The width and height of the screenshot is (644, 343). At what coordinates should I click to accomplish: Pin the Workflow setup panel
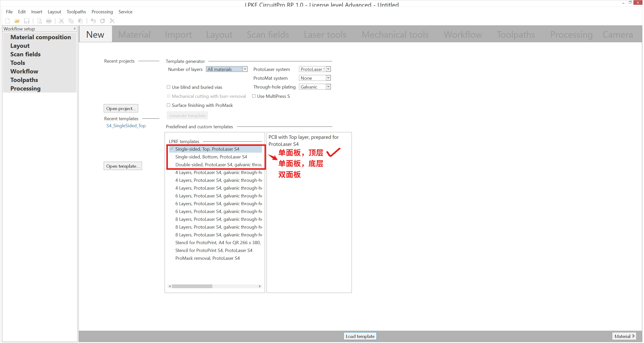pos(74,29)
